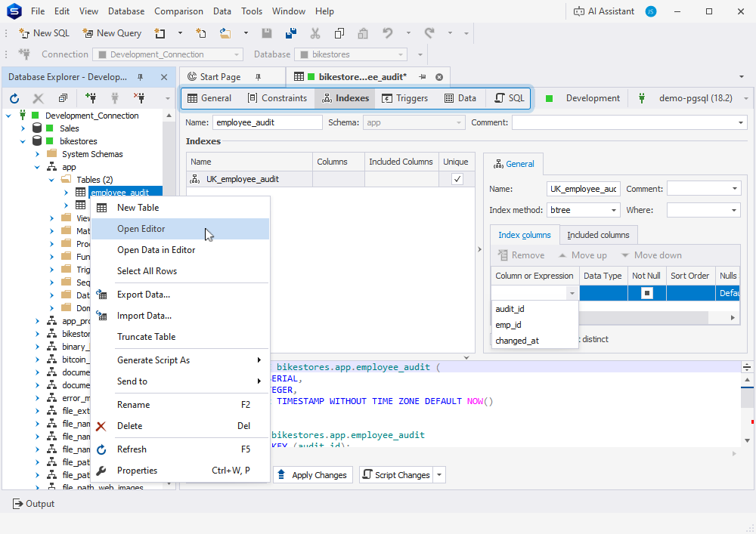756x534 pixels.
Task: Open the Script Changes dropdown arrow
Action: click(439, 475)
